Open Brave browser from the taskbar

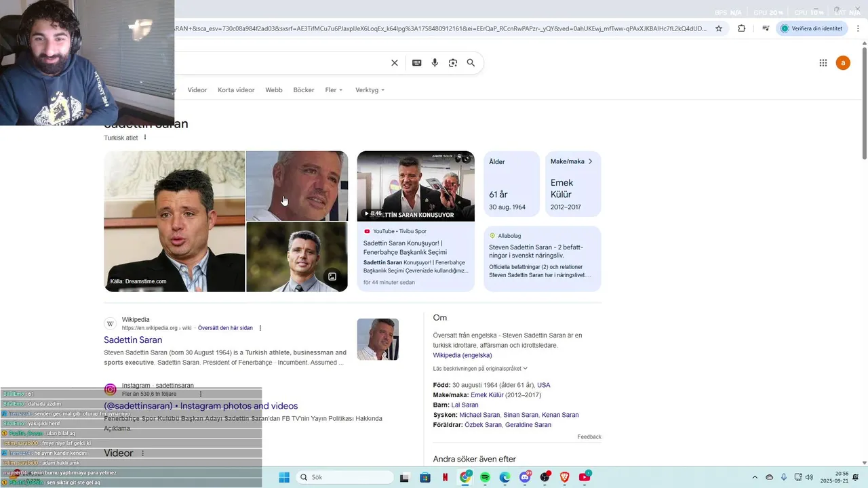565,477
